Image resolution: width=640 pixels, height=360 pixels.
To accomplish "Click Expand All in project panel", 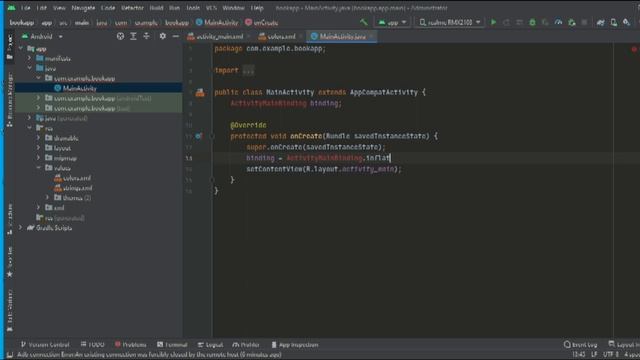I will [133, 36].
